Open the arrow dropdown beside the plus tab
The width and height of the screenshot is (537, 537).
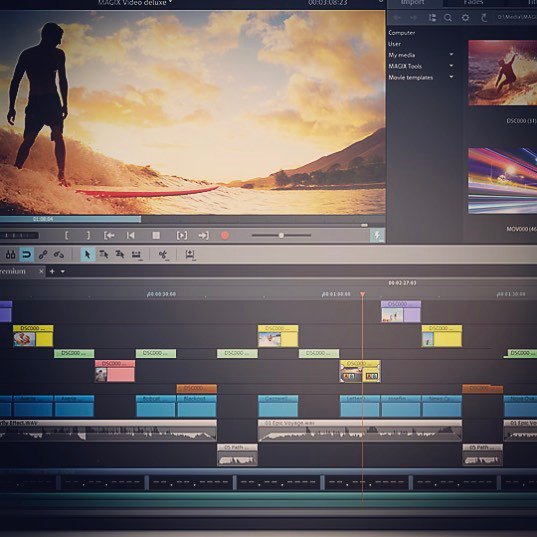[63, 272]
